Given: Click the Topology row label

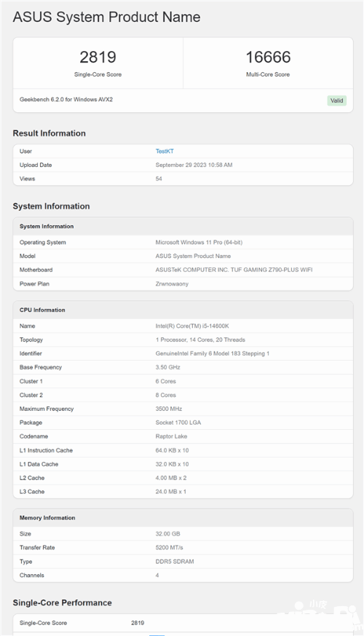Looking at the screenshot, I should tap(31, 339).
